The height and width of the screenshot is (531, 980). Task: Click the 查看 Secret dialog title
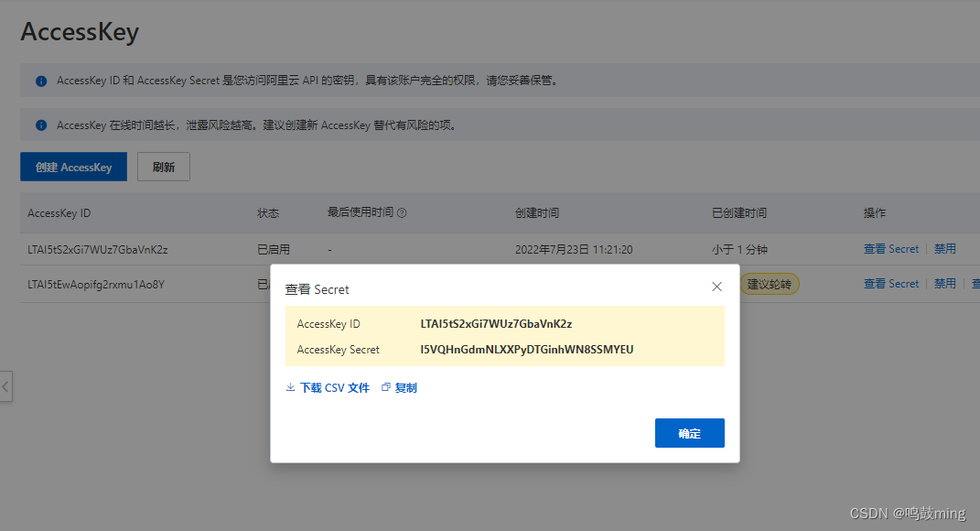[317, 289]
